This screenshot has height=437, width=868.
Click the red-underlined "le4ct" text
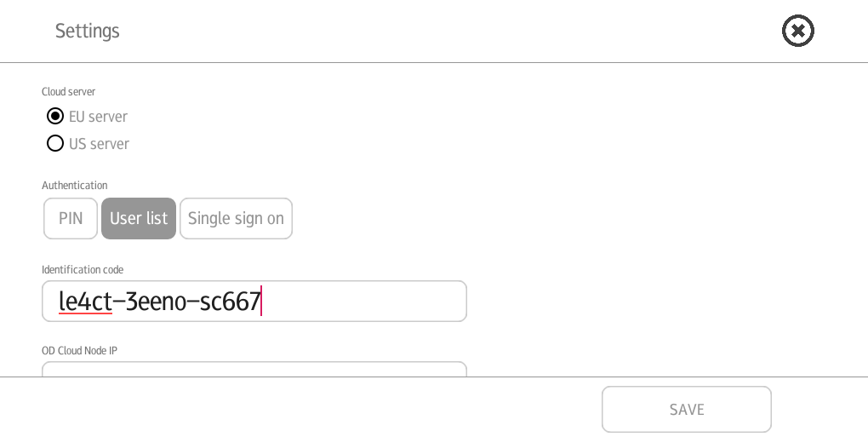[x=85, y=302]
